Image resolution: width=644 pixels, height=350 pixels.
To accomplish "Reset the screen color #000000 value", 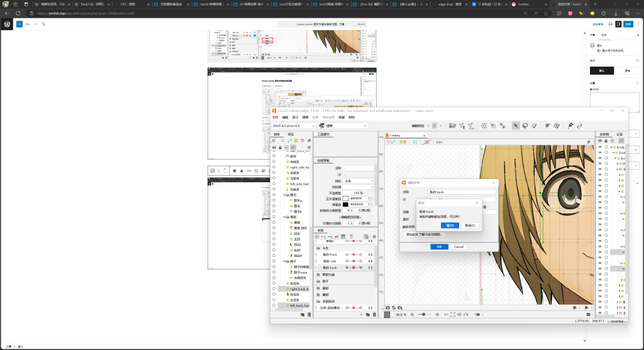I will 370,204.
